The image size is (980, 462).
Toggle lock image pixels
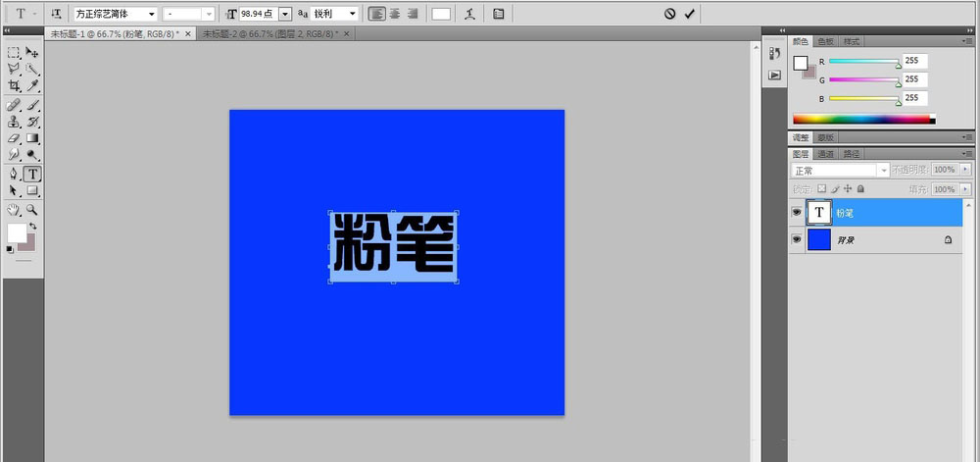point(835,188)
